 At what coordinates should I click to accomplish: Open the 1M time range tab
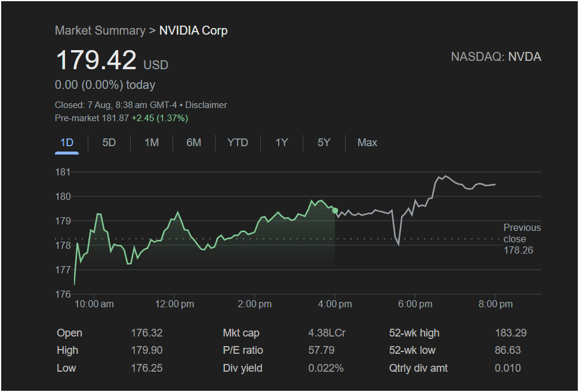152,143
